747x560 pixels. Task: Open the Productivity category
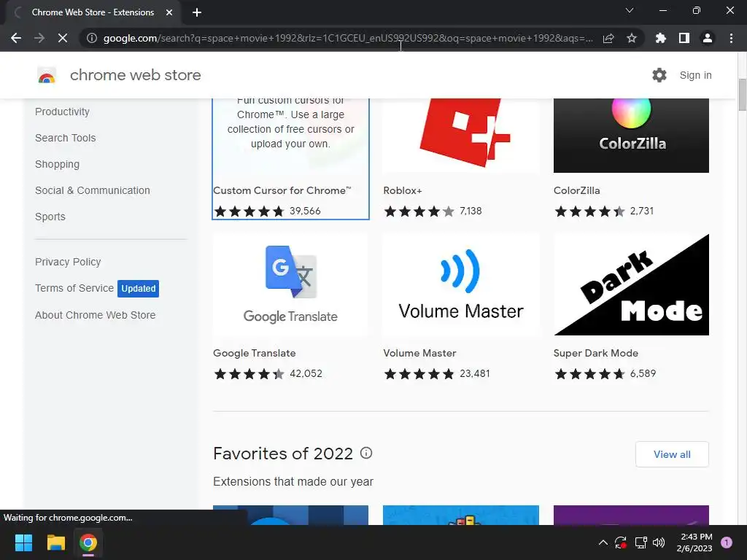63,112
